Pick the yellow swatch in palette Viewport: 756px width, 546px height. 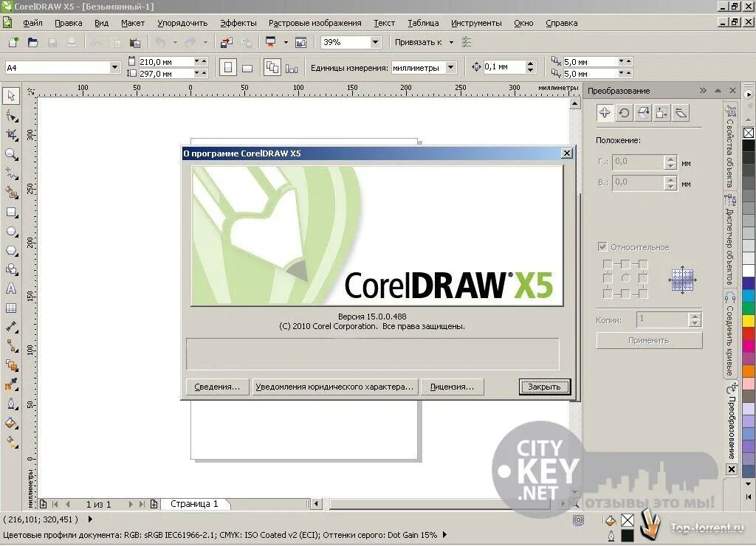749,320
